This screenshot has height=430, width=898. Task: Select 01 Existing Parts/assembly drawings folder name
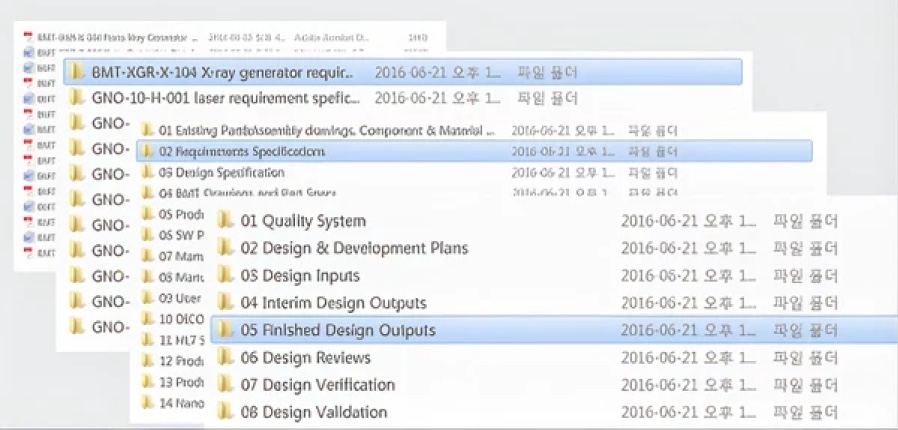[x=327, y=131]
